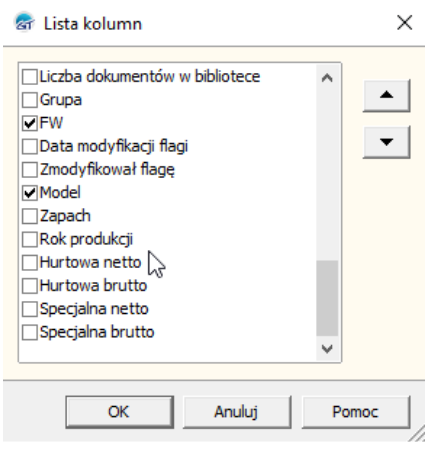Image resolution: width=431 pixels, height=451 pixels.
Task: Click the scrollbar up arrow in list
Action: click(x=327, y=78)
